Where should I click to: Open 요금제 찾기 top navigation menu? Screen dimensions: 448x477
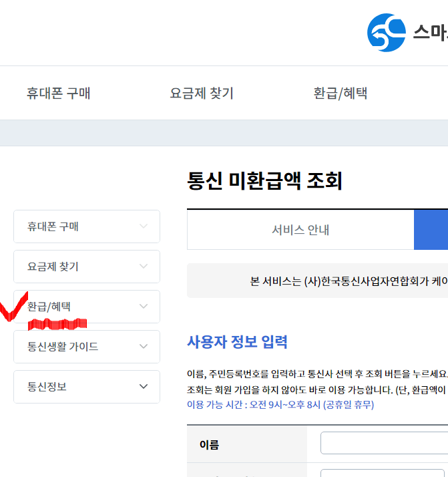[202, 93]
